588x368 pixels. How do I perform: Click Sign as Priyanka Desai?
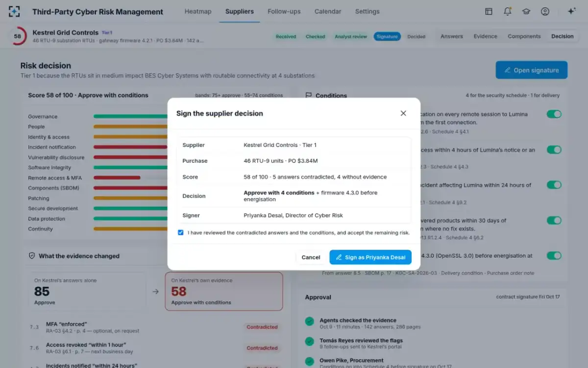(x=370, y=257)
